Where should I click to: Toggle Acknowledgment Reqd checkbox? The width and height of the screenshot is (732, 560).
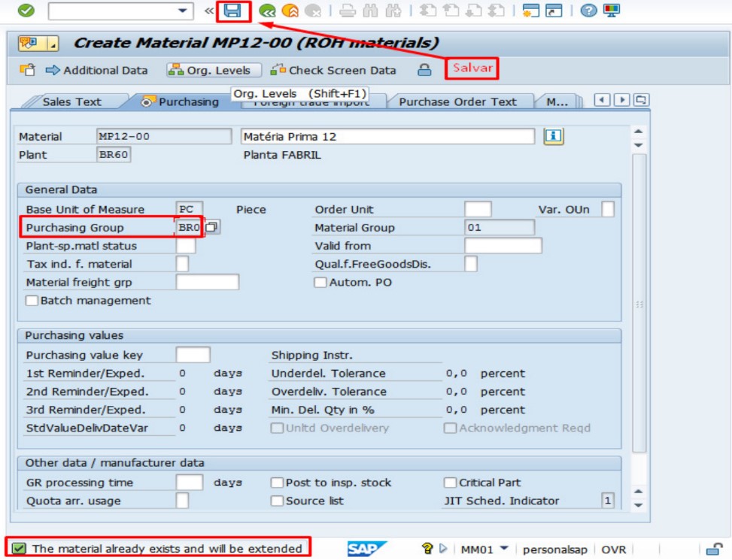pos(450,428)
